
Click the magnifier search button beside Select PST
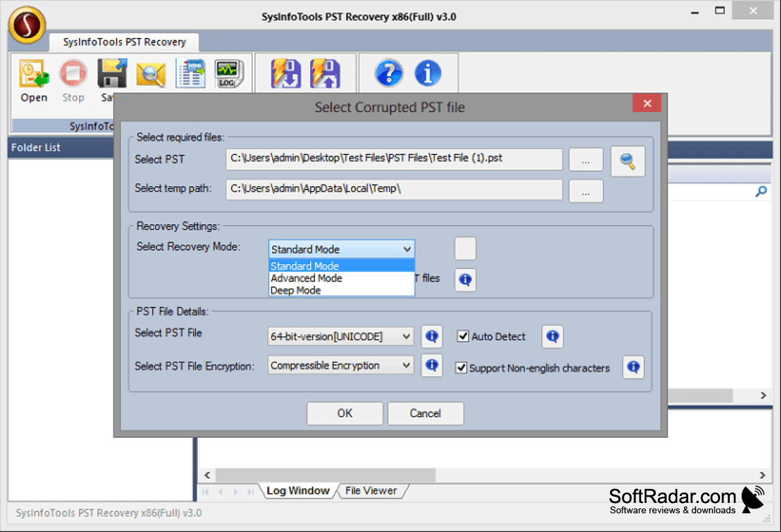(627, 160)
